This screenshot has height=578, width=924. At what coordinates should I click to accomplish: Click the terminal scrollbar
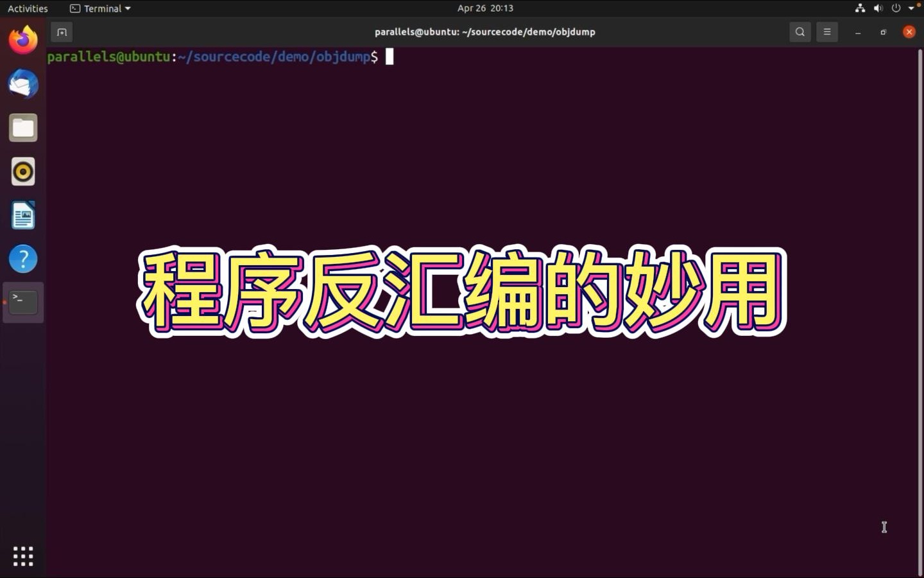[x=920, y=311]
